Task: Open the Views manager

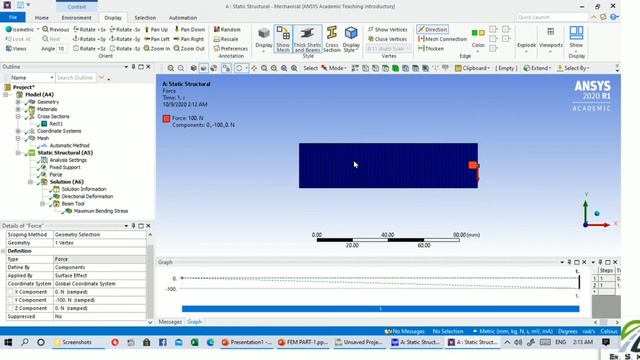Action: (16, 48)
